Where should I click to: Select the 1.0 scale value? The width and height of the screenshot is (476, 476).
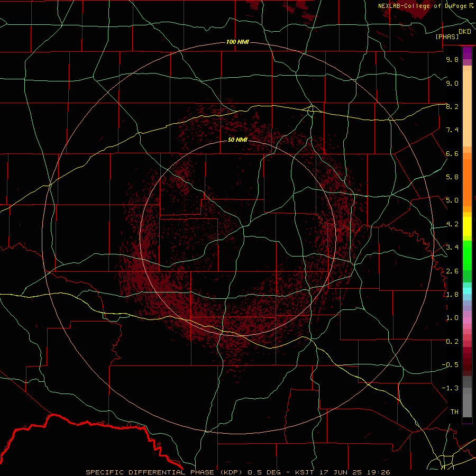[x=452, y=318]
